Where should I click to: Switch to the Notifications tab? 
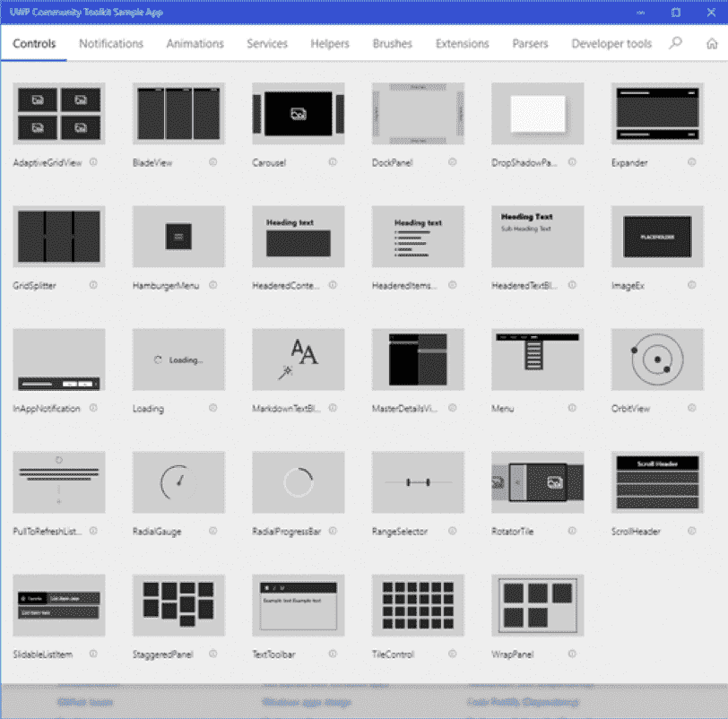tap(111, 44)
